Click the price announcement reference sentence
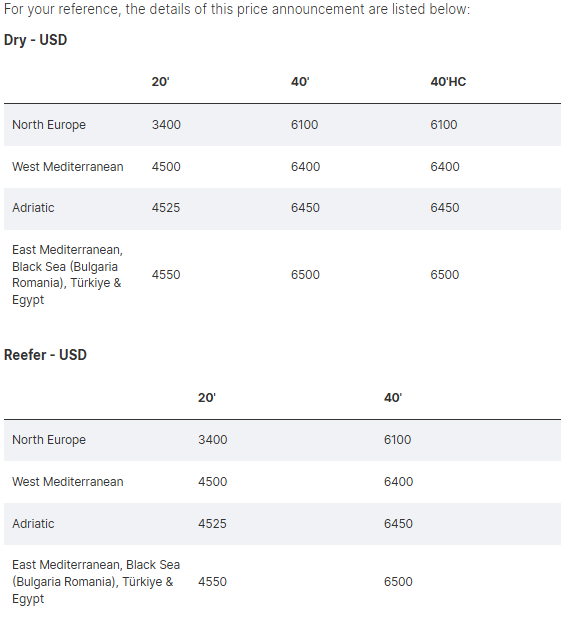This screenshot has height=623, width=567. (237, 9)
